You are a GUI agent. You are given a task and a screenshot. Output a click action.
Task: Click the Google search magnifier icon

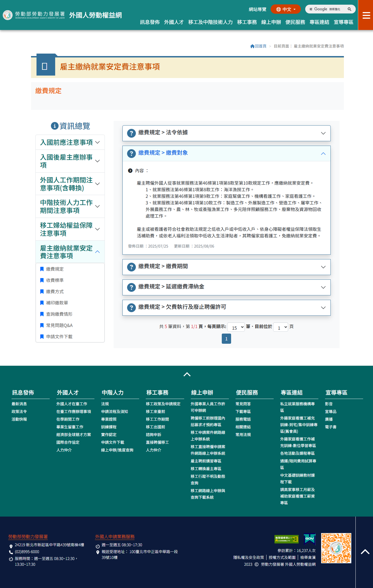pyautogui.click(x=349, y=9)
